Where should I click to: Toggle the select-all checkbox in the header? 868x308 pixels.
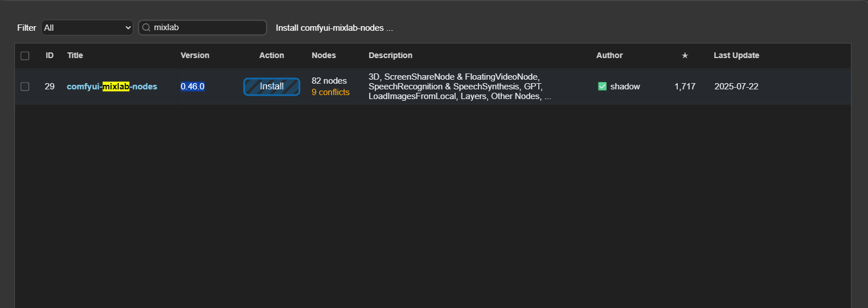point(25,56)
